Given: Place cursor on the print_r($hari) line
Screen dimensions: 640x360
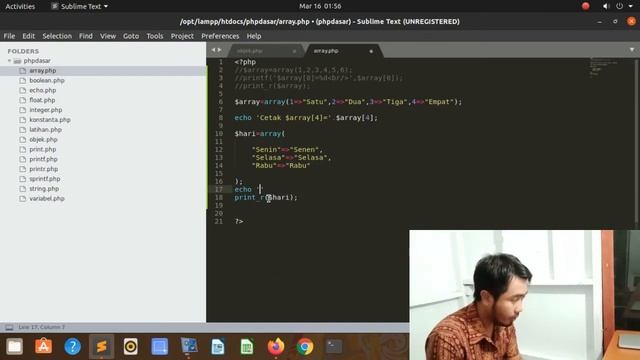Looking at the screenshot, I should pyautogui.click(x=266, y=198).
